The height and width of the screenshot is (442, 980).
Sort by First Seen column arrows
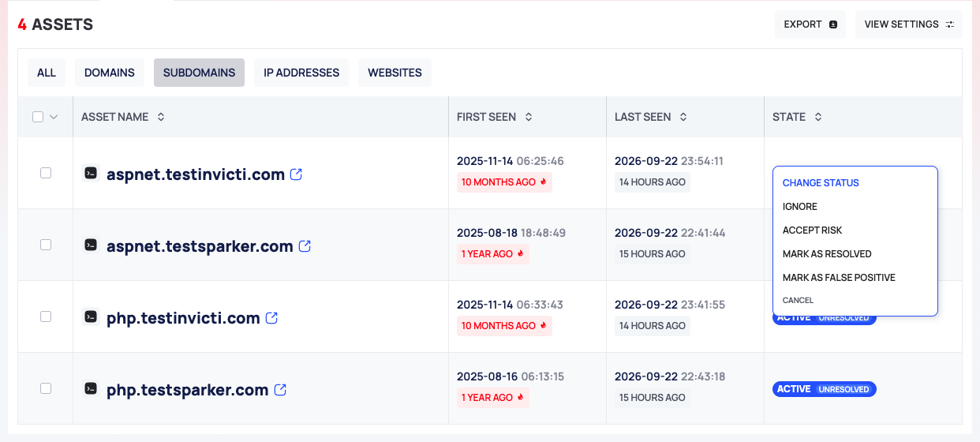coord(529,117)
